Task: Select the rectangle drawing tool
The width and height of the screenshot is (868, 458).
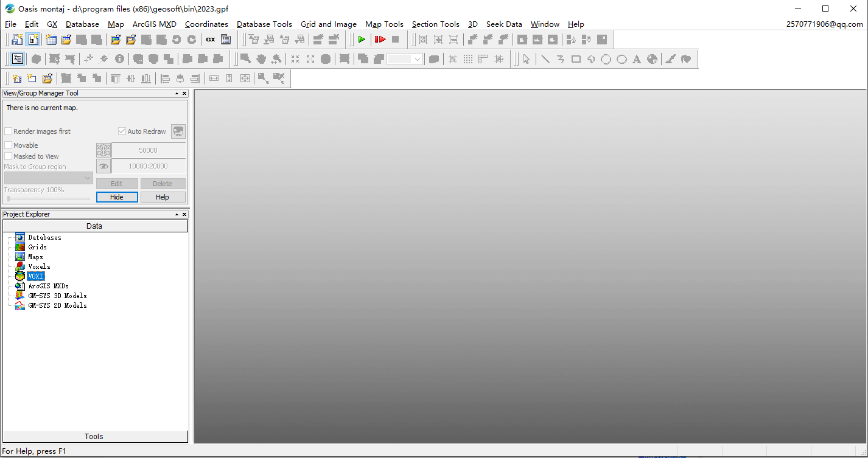Action: pos(576,59)
